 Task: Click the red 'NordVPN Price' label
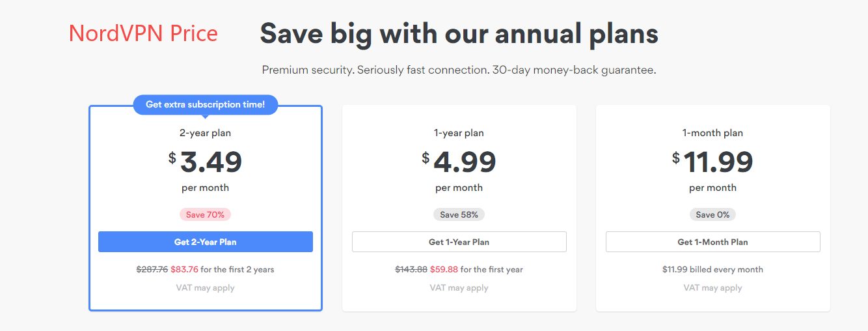143,33
